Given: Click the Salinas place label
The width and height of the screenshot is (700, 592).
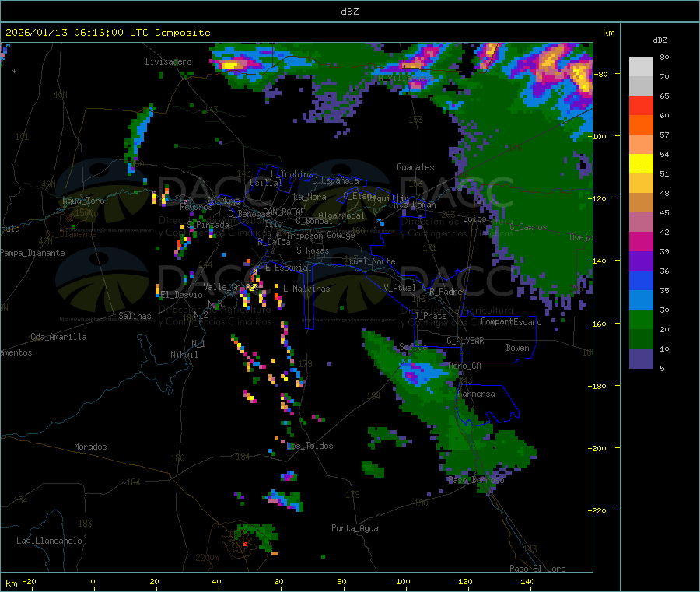Looking at the screenshot, I should (x=135, y=316).
